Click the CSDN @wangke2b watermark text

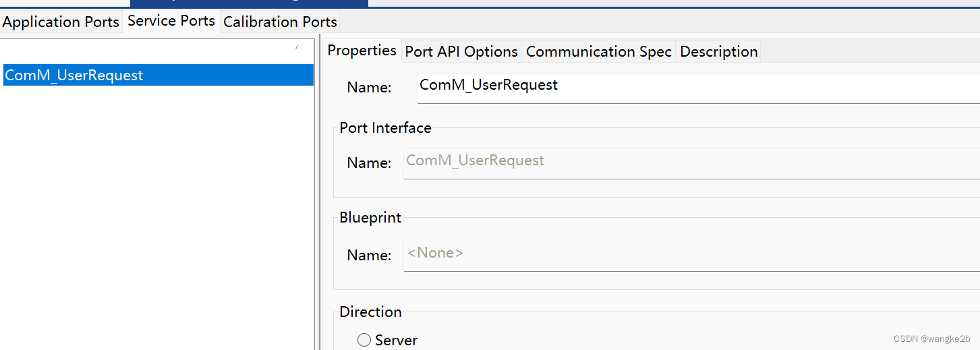pyautogui.click(x=931, y=339)
